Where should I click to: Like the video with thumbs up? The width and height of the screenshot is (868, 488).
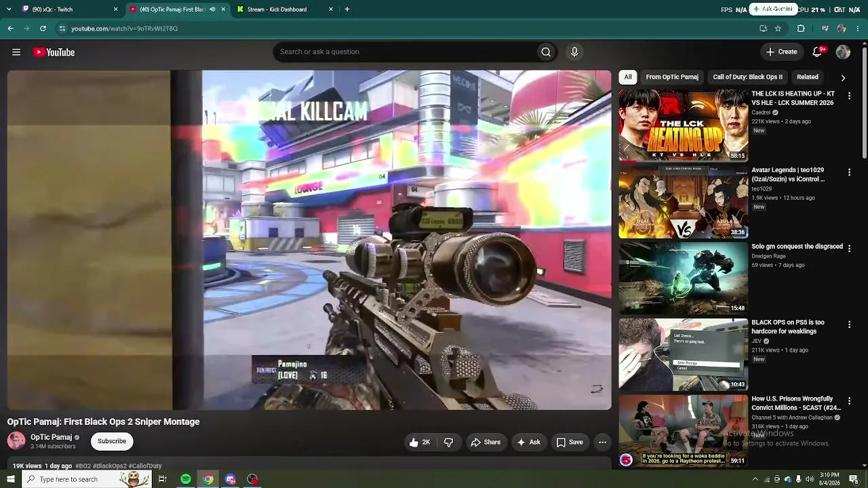tap(420, 443)
